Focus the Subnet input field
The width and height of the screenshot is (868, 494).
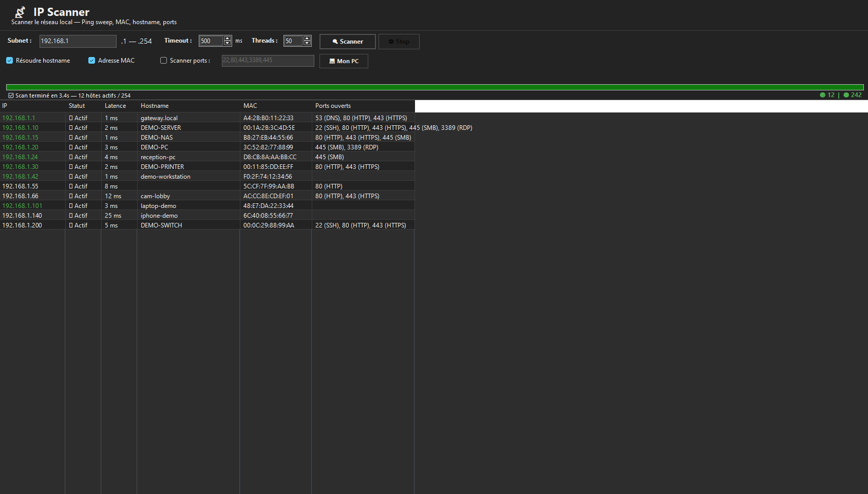[78, 41]
